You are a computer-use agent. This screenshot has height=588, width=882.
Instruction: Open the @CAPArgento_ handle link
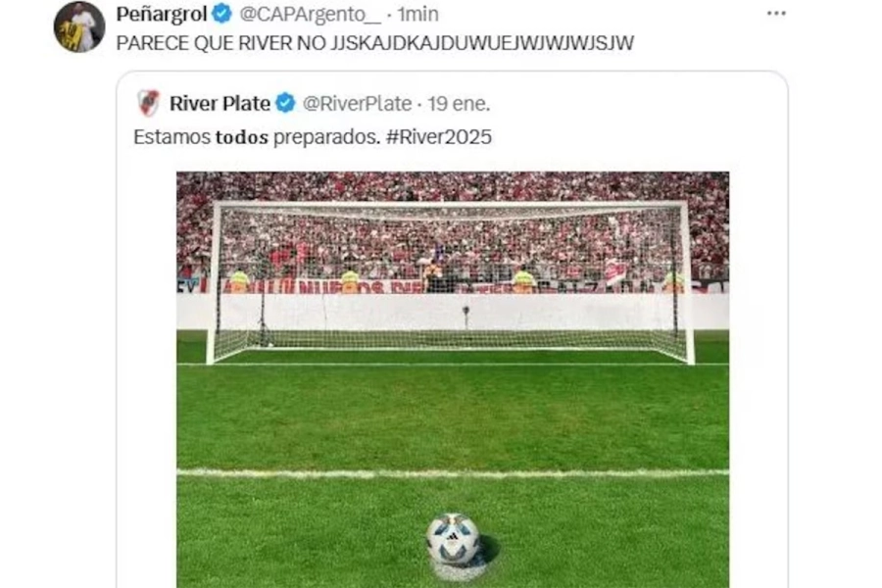coord(311,14)
